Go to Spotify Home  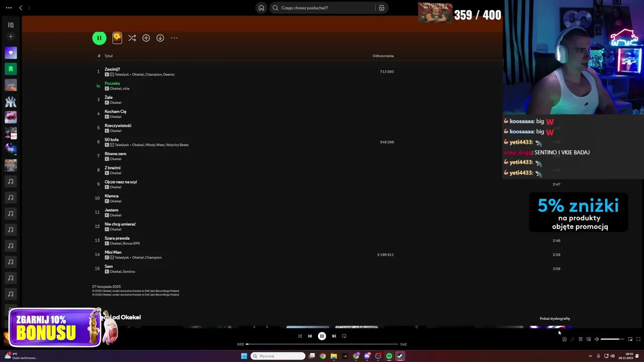(261, 8)
